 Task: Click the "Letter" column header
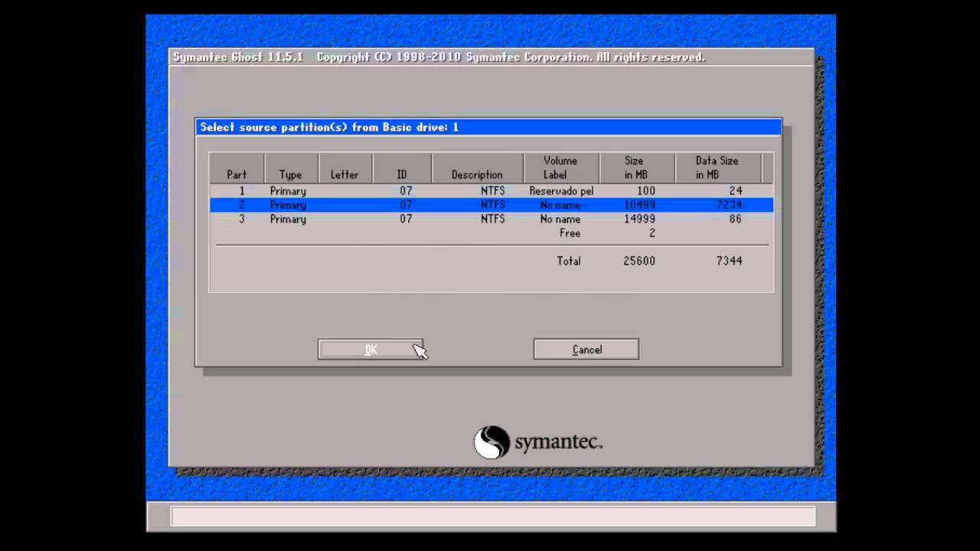[x=345, y=168]
